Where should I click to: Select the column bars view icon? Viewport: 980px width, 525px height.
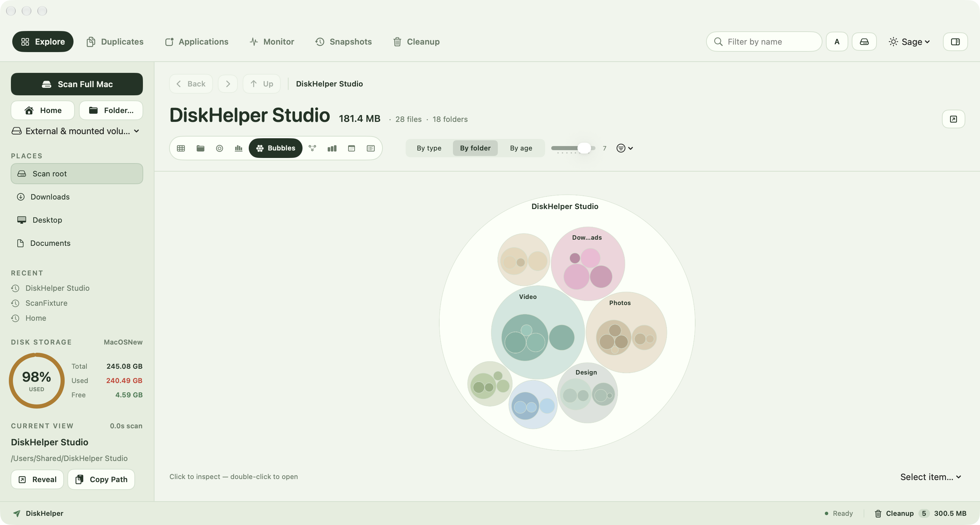click(332, 148)
